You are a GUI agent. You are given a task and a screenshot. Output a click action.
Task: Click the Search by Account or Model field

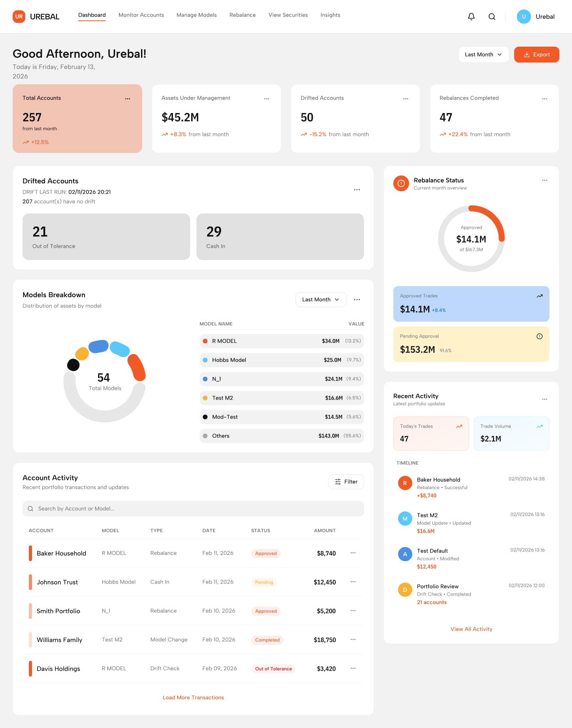click(x=193, y=509)
